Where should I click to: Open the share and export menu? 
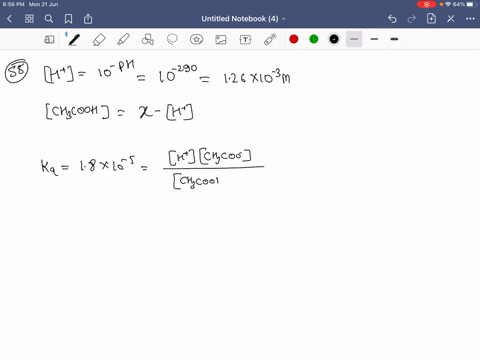point(88,19)
